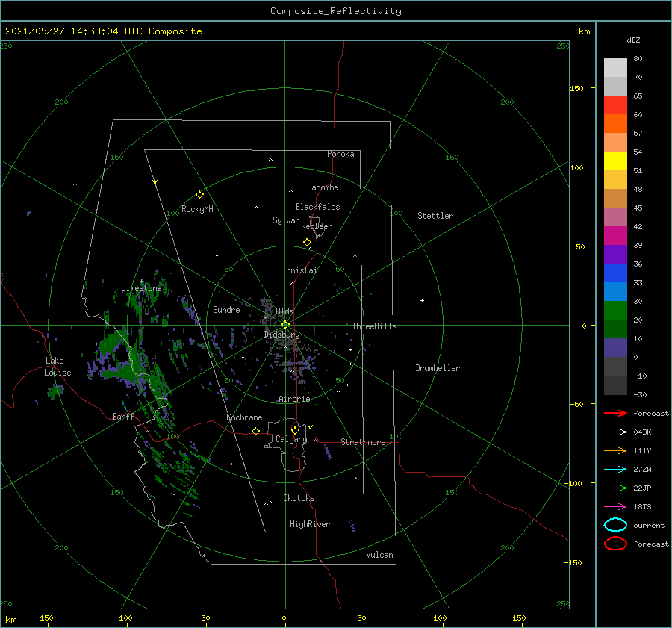672x628 pixels.
Task: Click the Calgary city label
Action: click(291, 439)
